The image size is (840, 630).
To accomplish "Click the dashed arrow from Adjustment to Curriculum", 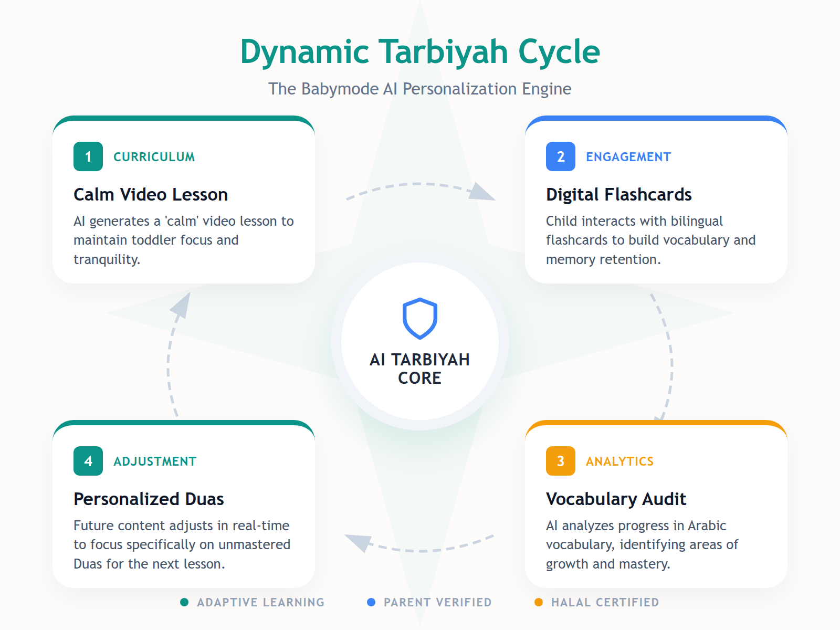I will (x=170, y=357).
